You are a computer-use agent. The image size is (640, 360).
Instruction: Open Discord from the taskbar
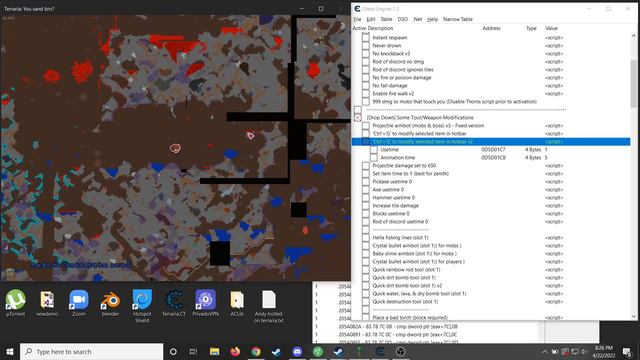(297, 351)
